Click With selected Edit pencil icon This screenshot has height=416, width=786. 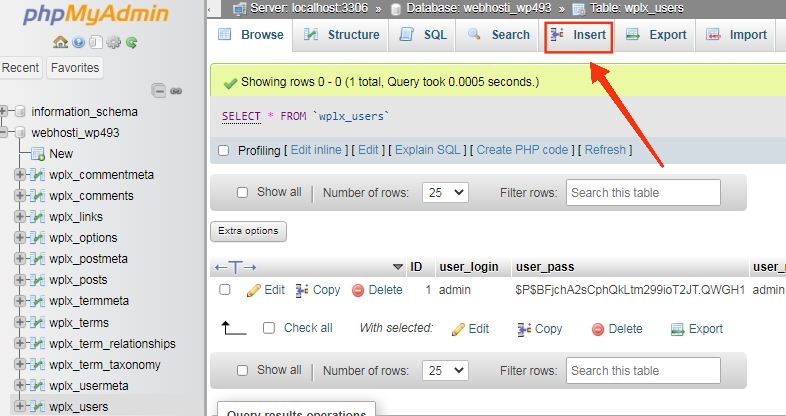[458, 329]
